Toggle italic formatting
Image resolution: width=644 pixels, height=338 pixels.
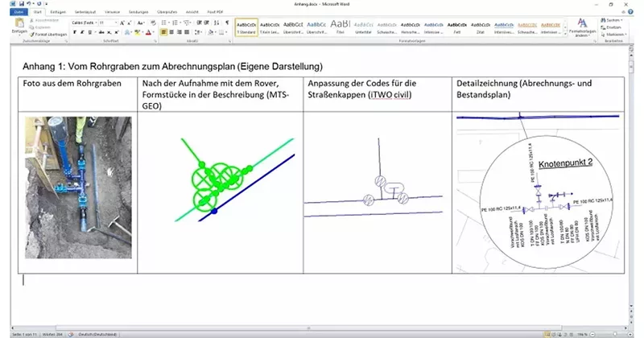tap(82, 32)
